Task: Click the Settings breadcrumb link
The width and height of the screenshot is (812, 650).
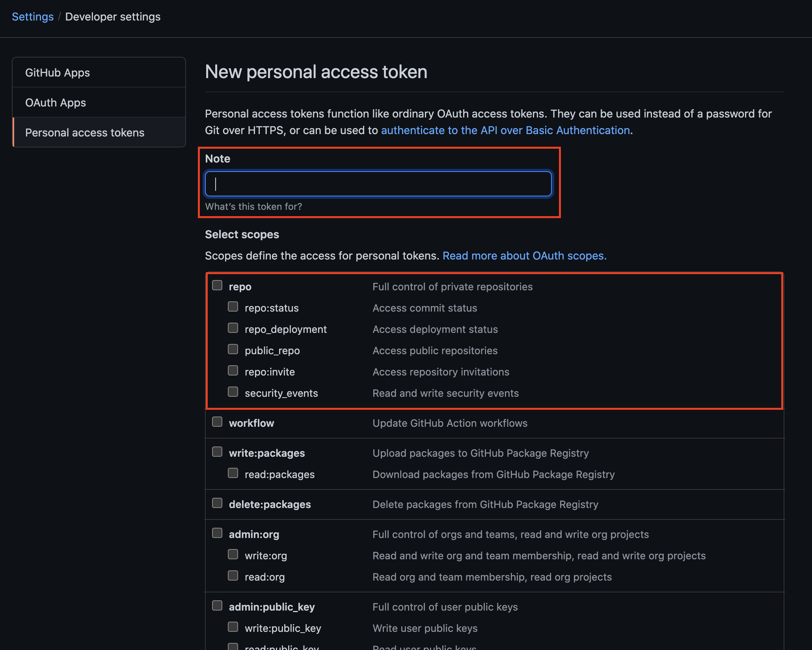Action: [33, 17]
